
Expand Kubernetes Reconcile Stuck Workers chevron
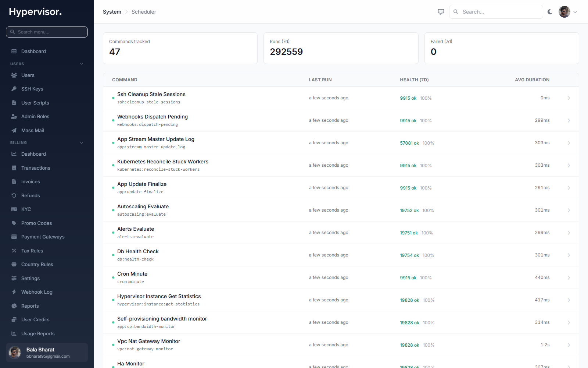(x=569, y=165)
